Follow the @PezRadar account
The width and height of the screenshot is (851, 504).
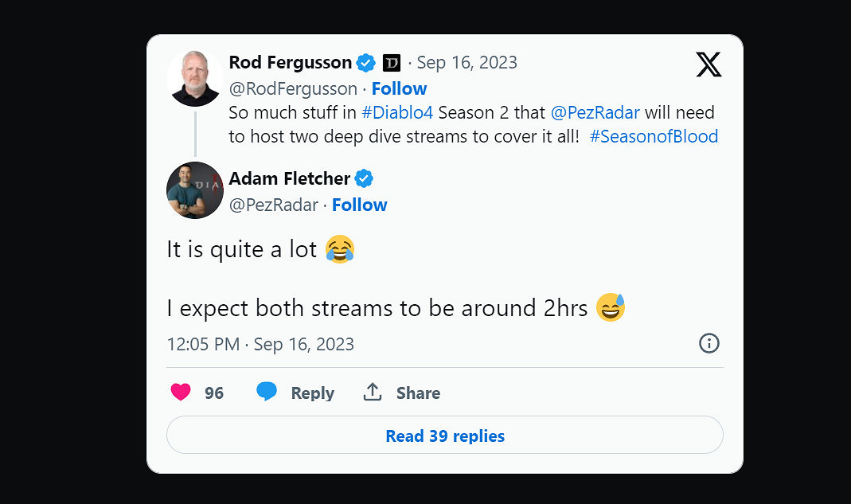click(359, 205)
